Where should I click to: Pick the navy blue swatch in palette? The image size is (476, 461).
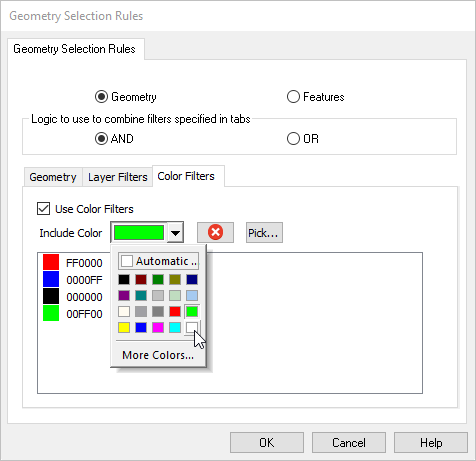pos(192,279)
